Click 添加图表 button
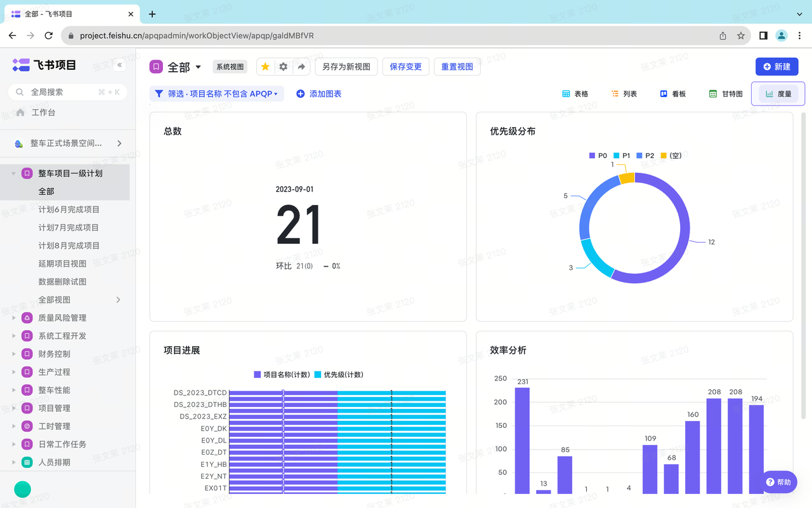The width and height of the screenshot is (812, 508). [319, 94]
